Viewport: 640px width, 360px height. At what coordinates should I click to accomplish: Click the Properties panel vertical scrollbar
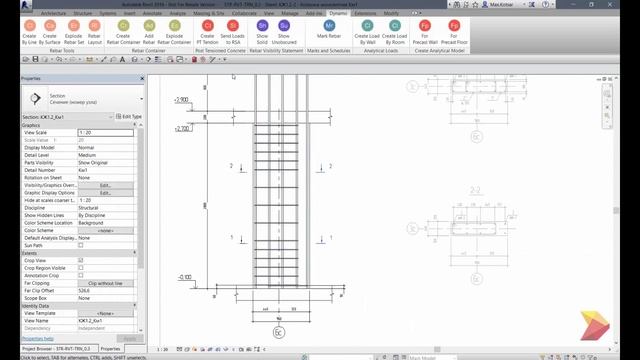[x=141, y=198]
